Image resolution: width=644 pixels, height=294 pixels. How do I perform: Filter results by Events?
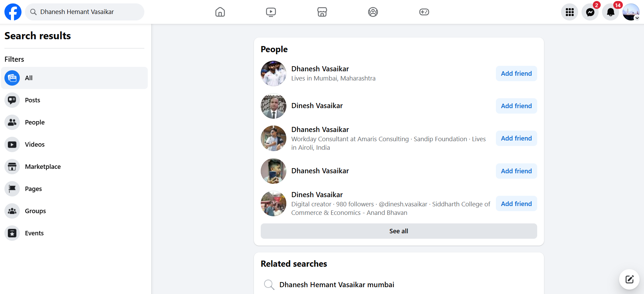(x=34, y=233)
